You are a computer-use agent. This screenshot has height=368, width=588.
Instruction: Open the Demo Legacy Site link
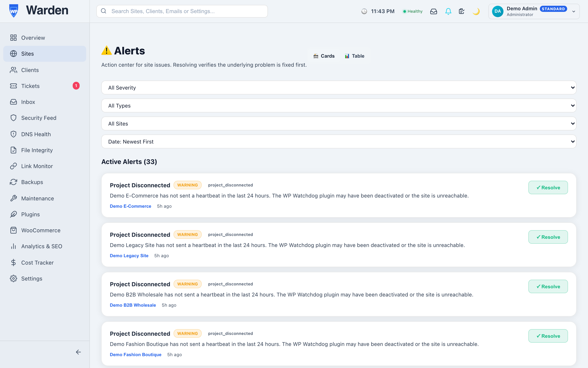(129, 256)
